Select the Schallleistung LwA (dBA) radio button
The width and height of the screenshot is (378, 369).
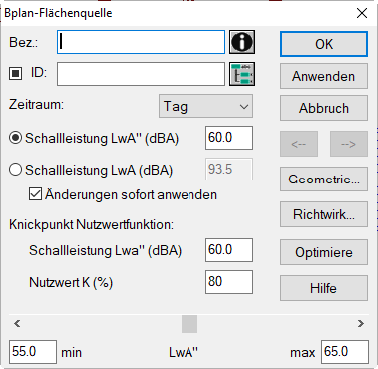[x=15, y=170]
